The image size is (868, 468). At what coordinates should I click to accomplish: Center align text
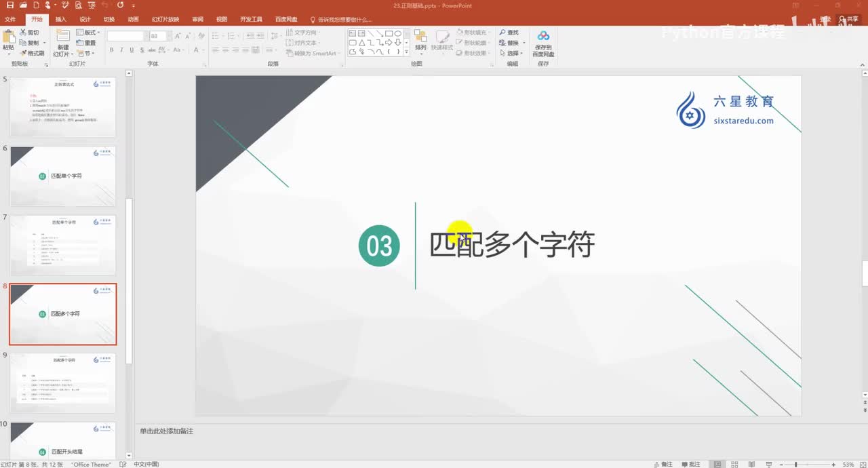[225, 50]
